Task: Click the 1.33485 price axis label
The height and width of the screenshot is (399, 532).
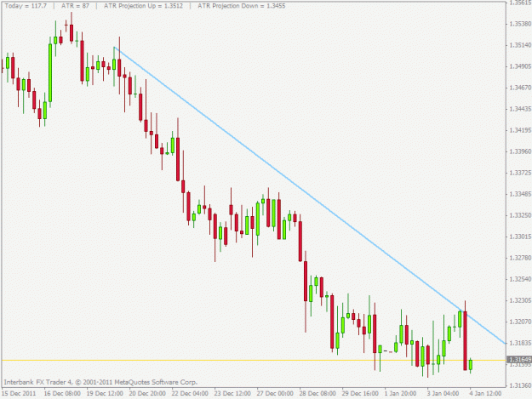Action: [520, 194]
